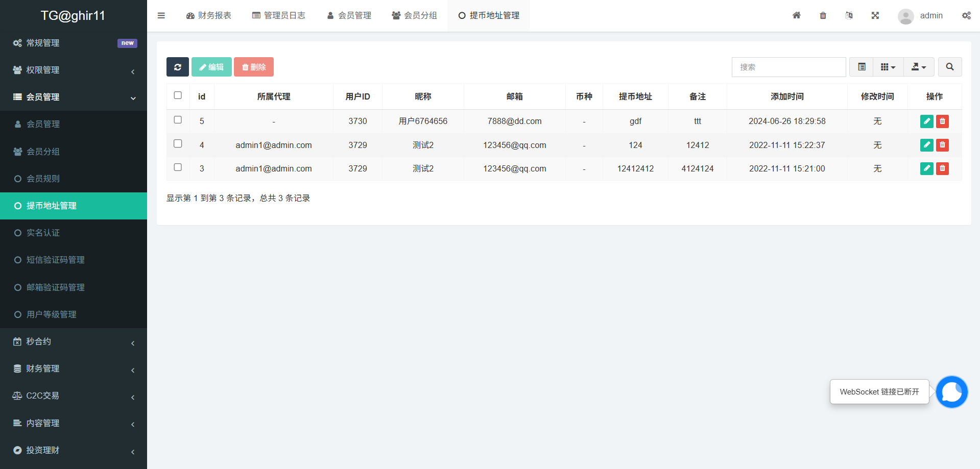Expand the 财务管理 sidebar menu
This screenshot has height=469, width=980.
click(74, 368)
